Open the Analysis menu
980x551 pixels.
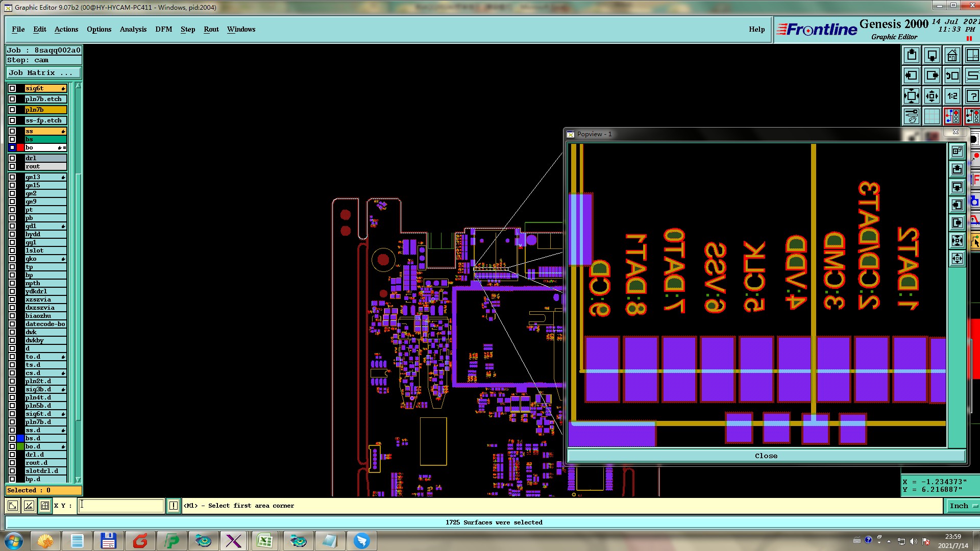coord(133,29)
